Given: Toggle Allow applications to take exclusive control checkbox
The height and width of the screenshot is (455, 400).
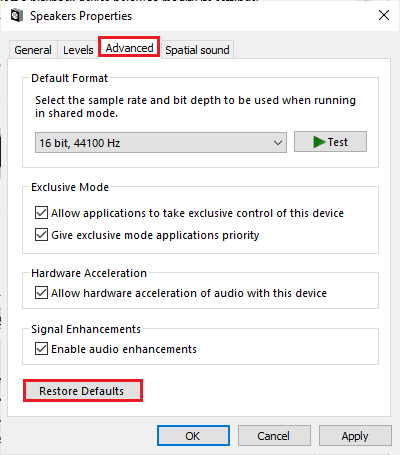Looking at the screenshot, I should pyautogui.click(x=41, y=213).
